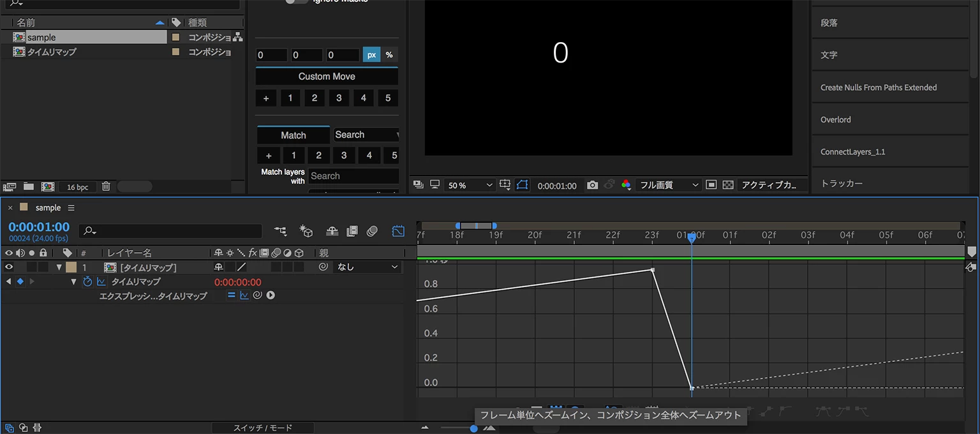Screen dimensions: 980x434
Task: Include time remap property in graph editor
Action: coord(101,281)
